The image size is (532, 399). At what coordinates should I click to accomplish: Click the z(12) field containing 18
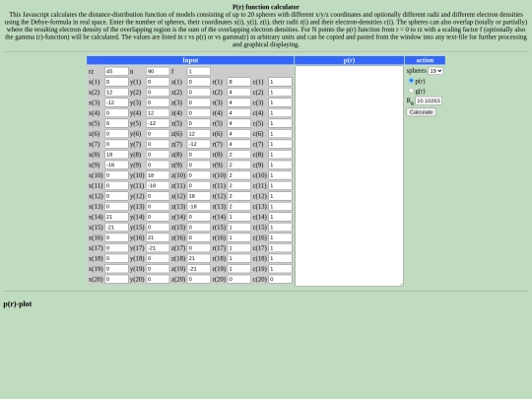[x=198, y=196]
